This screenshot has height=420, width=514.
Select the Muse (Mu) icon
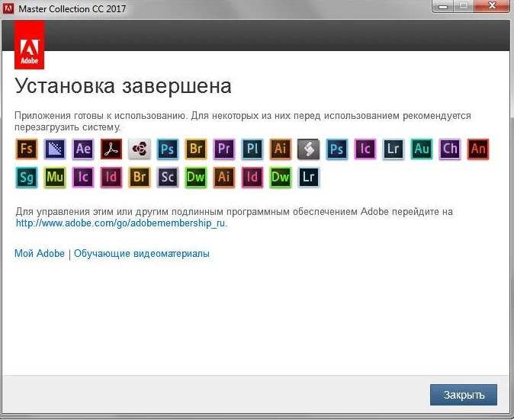[55, 178]
